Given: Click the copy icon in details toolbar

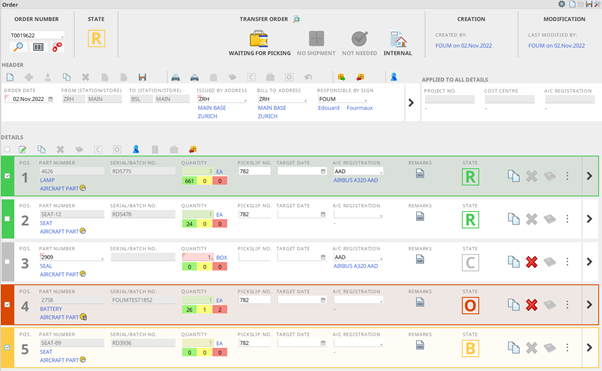Looking at the screenshot, I should (x=41, y=149).
